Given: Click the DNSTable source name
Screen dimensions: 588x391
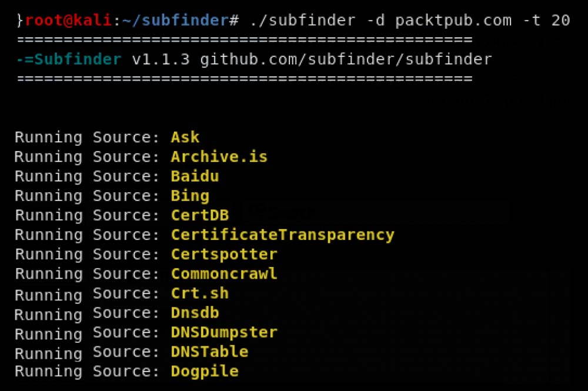Looking at the screenshot, I should coord(209,352).
